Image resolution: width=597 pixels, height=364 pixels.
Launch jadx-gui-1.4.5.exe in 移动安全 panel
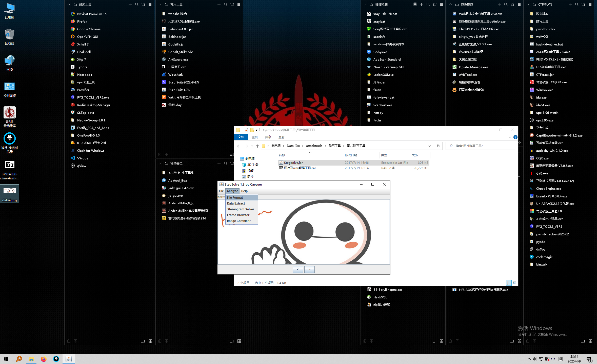[x=181, y=188]
